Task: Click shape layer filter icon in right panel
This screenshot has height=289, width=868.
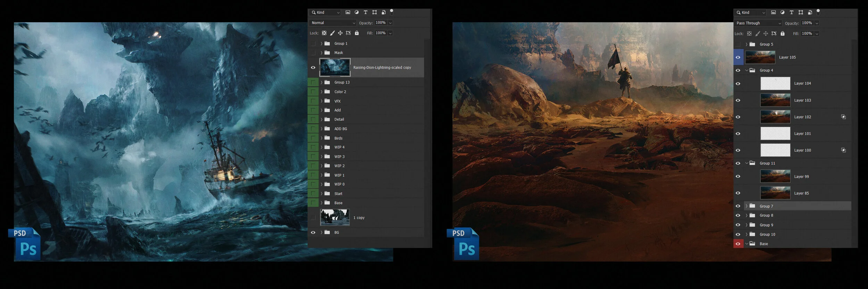Action: point(801,12)
